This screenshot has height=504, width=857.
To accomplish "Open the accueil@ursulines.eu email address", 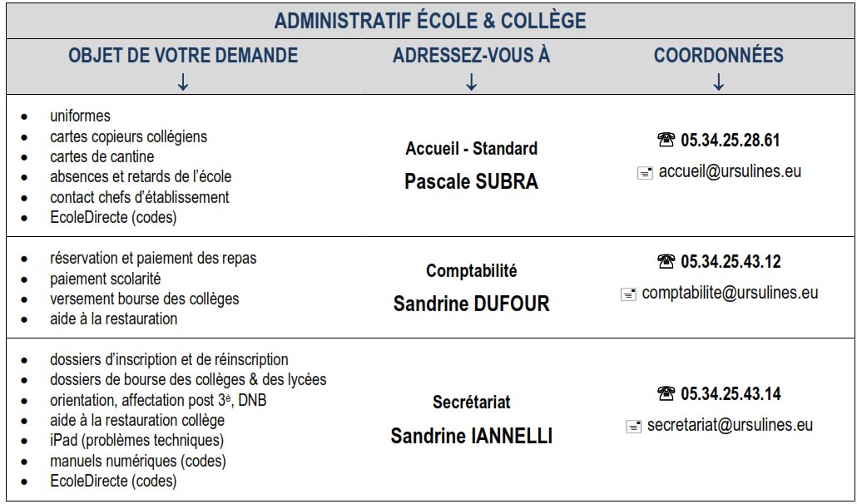I will tap(730, 171).
